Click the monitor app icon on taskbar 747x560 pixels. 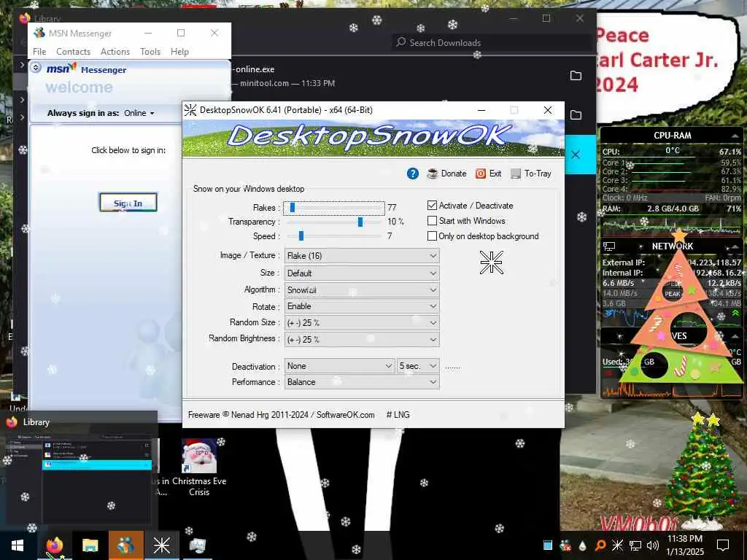(x=197, y=545)
